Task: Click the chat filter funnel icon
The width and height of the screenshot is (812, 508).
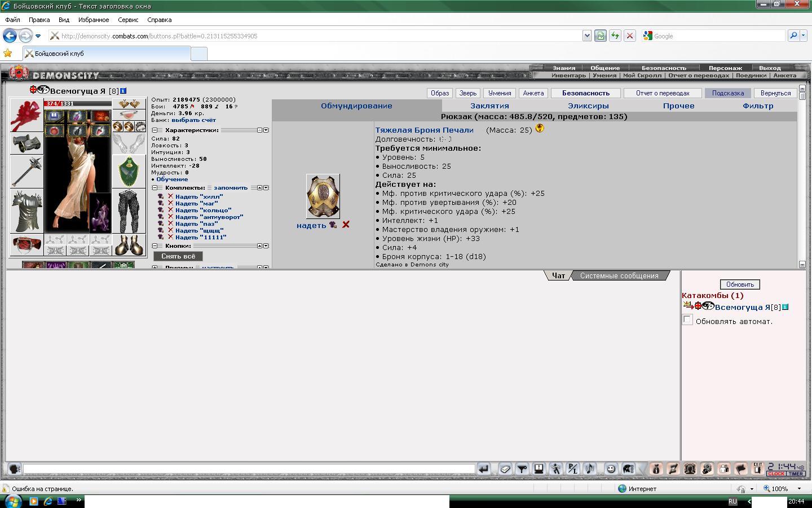Action: tap(522, 469)
